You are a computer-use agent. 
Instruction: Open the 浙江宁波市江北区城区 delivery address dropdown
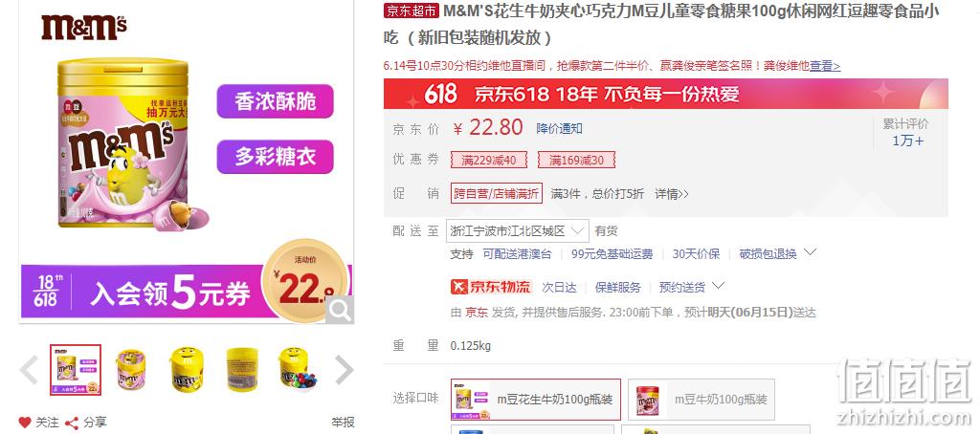pos(518,231)
